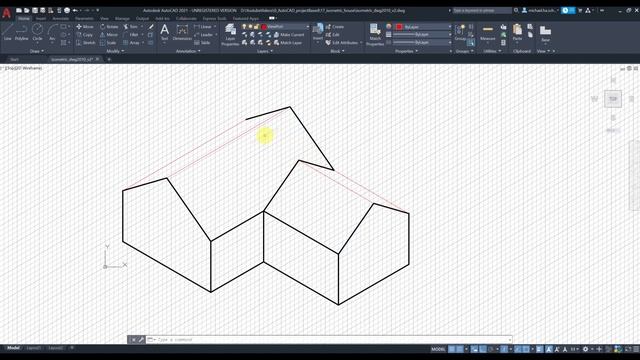Viewport: 640px width, 360px height.
Task: Select the Dimension tool
Action: click(182, 32)
